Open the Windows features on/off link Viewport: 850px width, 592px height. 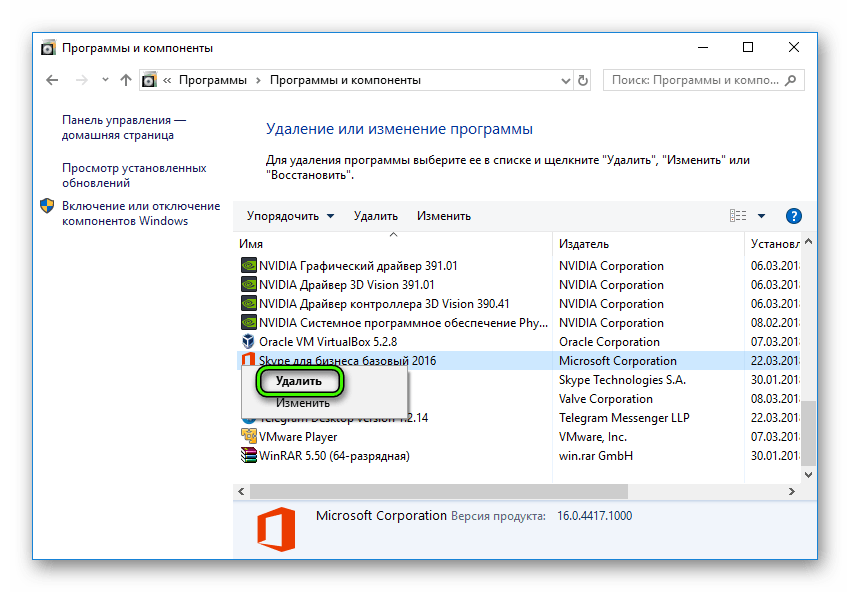click(x=141, y=213)
